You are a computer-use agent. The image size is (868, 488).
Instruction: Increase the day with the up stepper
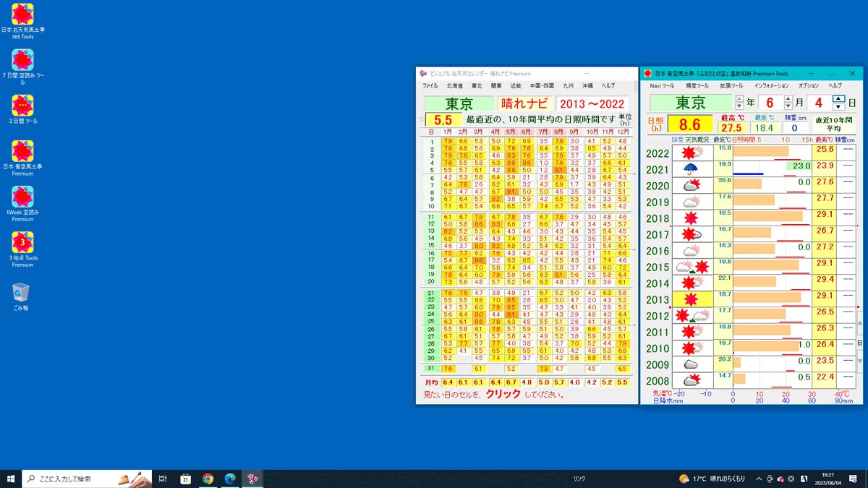pyautogui.click(x=838, y=98)
